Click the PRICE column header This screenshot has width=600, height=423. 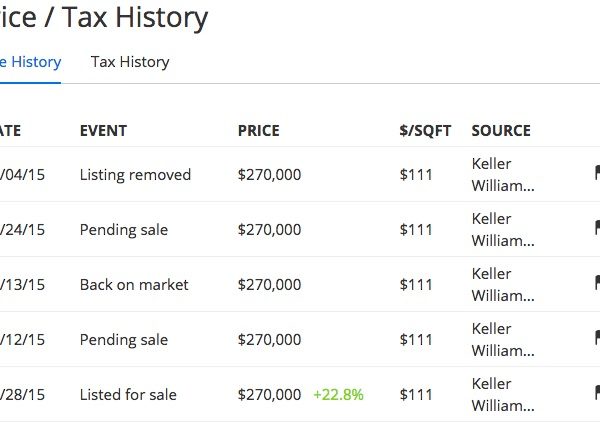coord(259,131)
